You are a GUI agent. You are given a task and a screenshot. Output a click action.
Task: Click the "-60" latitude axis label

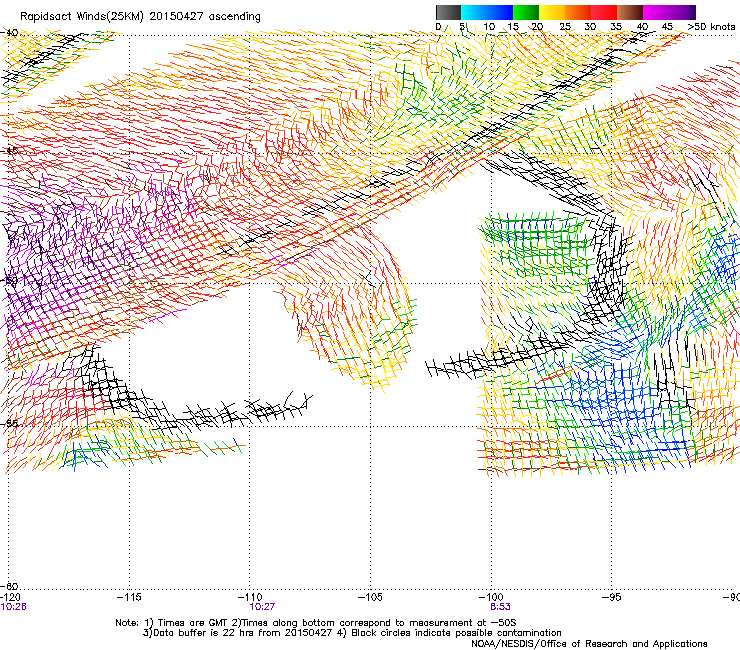point(9,586)
